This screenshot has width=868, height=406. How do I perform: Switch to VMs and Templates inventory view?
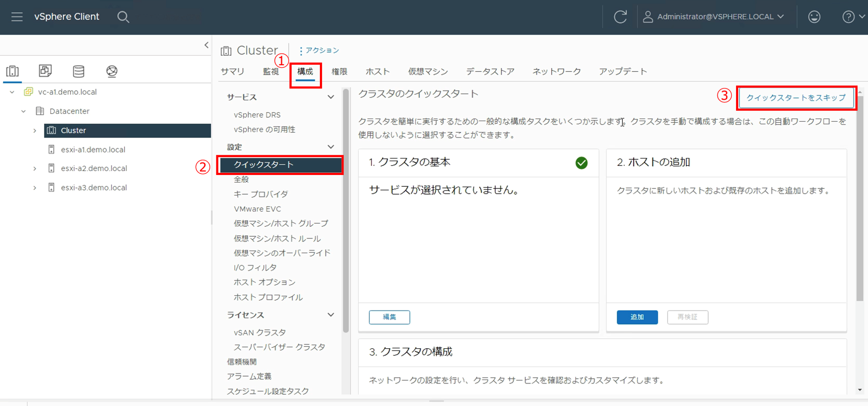pos(45,71)
